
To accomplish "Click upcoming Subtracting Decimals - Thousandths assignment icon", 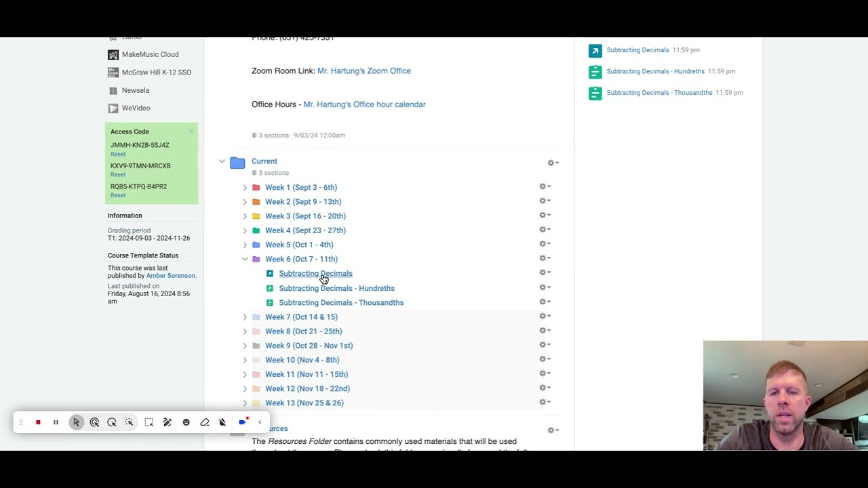I will (x=595, y=93).
